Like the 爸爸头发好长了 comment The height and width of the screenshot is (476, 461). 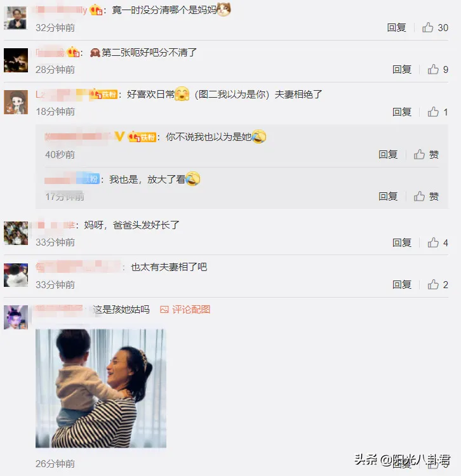coord(438,242)
